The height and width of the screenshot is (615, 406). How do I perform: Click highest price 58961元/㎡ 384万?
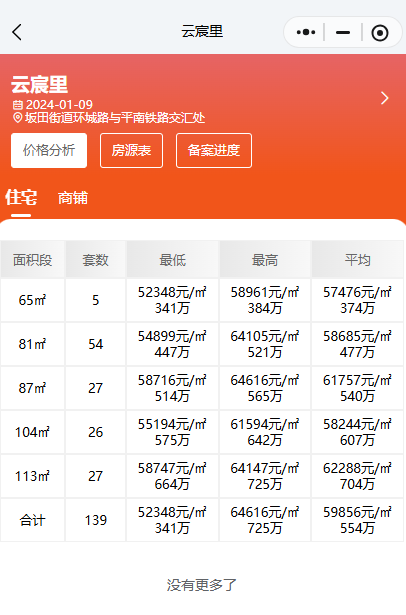coord(265,300)
